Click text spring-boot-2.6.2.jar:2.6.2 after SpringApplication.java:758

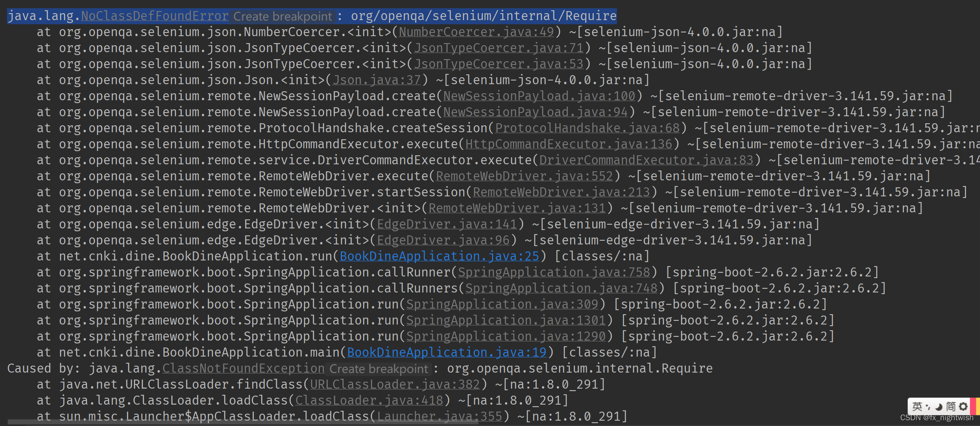point(772,272)
